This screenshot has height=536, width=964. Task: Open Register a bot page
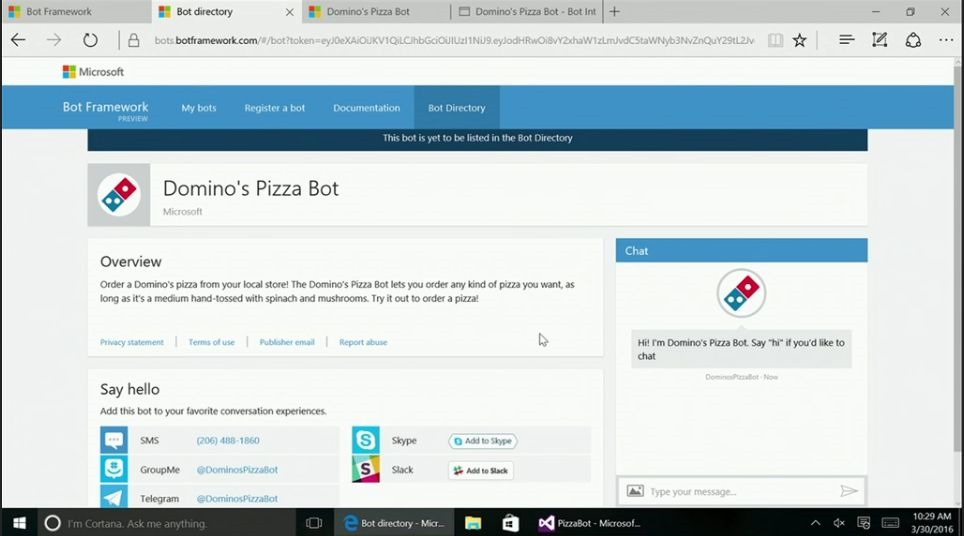(274, 108)
